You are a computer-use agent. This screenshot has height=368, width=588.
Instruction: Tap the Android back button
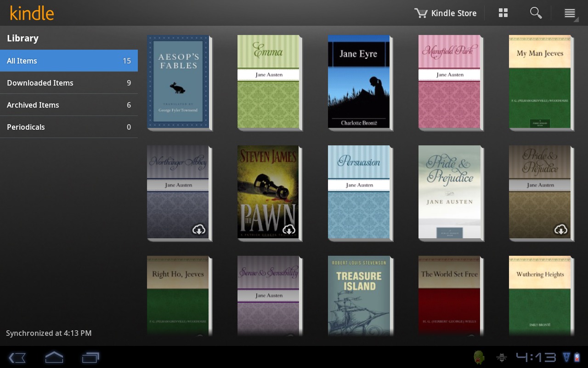tap(17, 357)
